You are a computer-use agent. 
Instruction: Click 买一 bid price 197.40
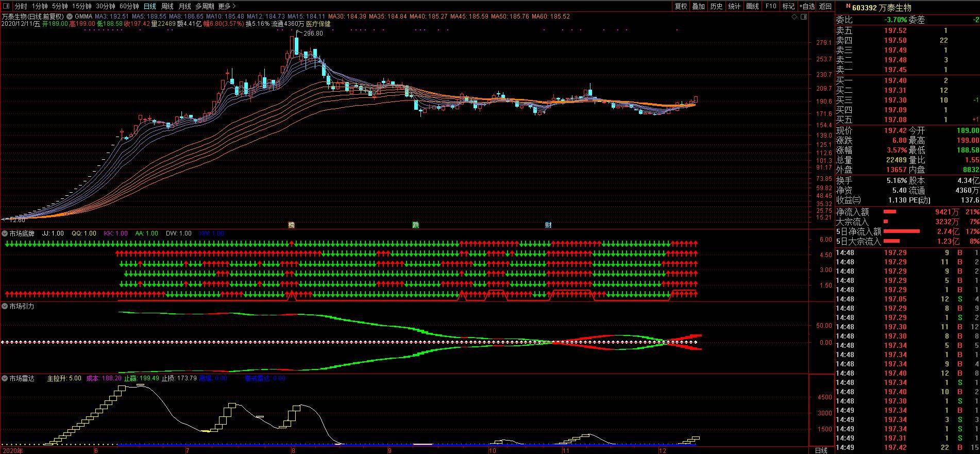pyautogui.click(x=895, y=80)
